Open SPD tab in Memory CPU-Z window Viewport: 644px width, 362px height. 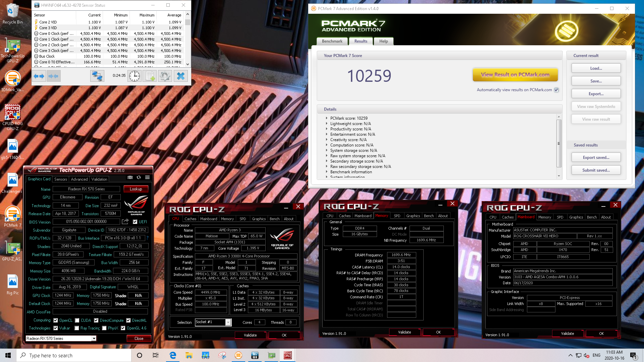point(397,216)
